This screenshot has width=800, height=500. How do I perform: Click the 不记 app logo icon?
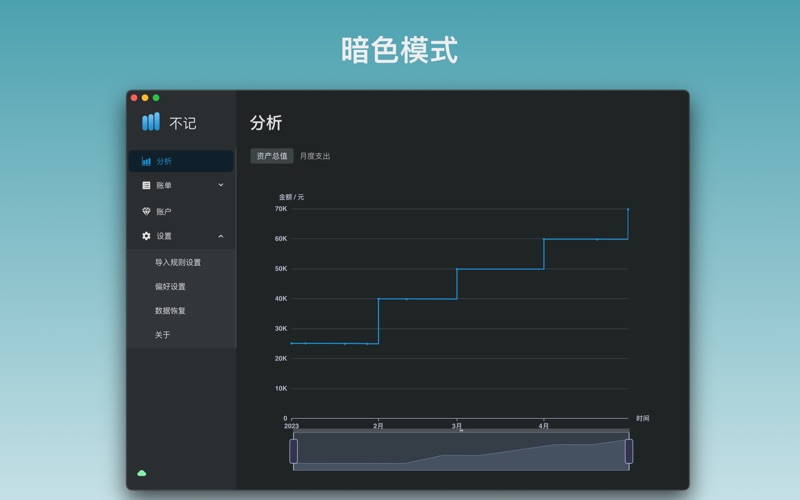(151, 122)
